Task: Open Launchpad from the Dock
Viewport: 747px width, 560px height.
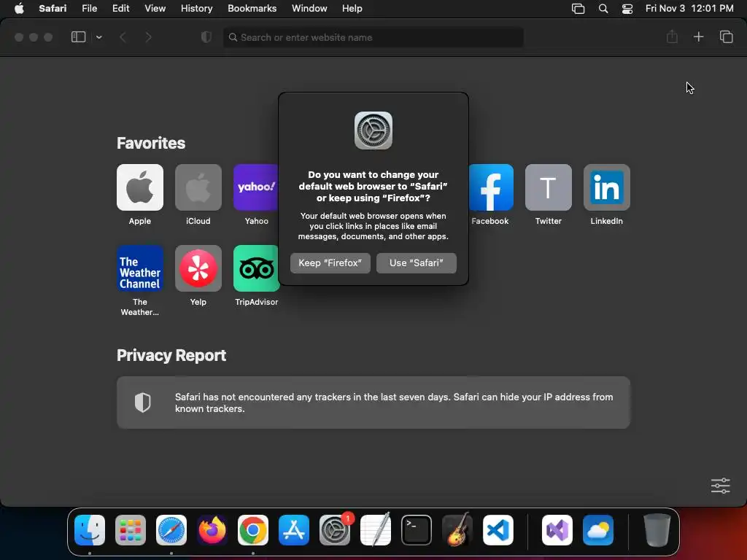Action: (131, 530)
